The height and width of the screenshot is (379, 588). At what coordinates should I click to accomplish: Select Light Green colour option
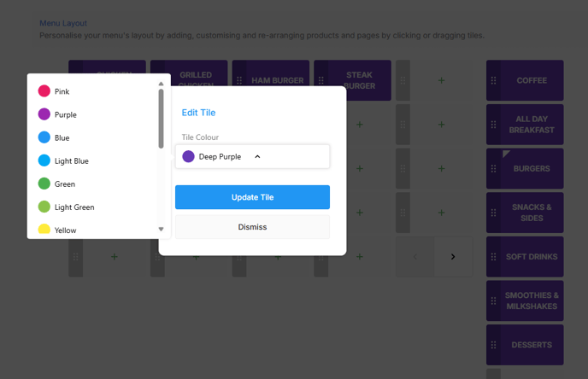pyautogui.click(x=73, y=207)
